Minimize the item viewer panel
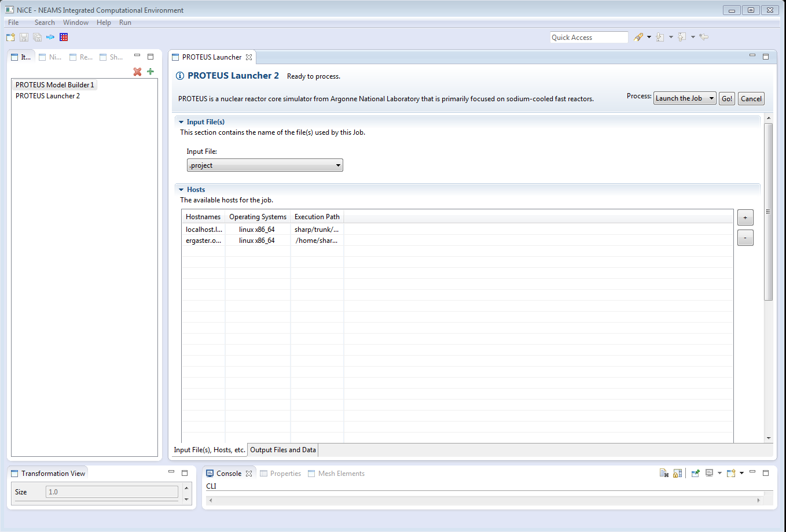This screenshot has width=786, height=532. 137,56
